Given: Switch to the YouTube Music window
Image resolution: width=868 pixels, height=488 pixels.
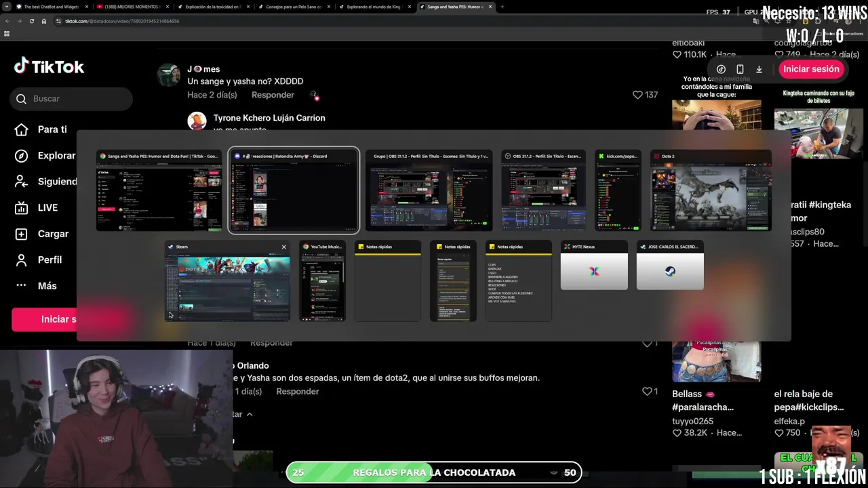Looking at the screenshot, I should coord(323,281).
